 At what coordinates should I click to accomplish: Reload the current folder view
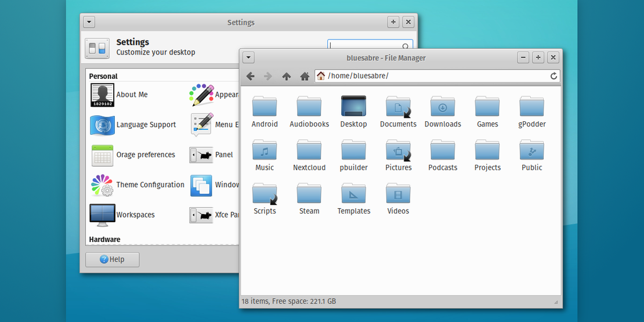[x=553, y=76]
